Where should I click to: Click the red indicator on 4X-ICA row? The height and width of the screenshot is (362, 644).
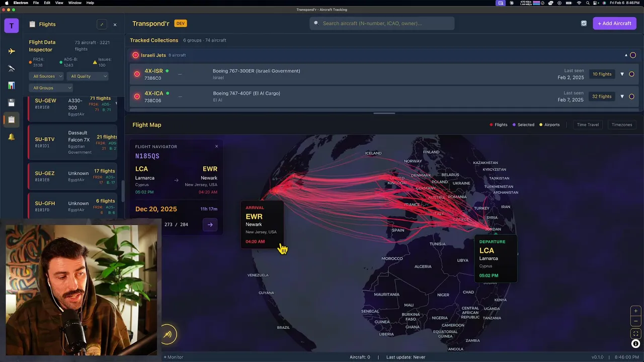pos(137,97)
